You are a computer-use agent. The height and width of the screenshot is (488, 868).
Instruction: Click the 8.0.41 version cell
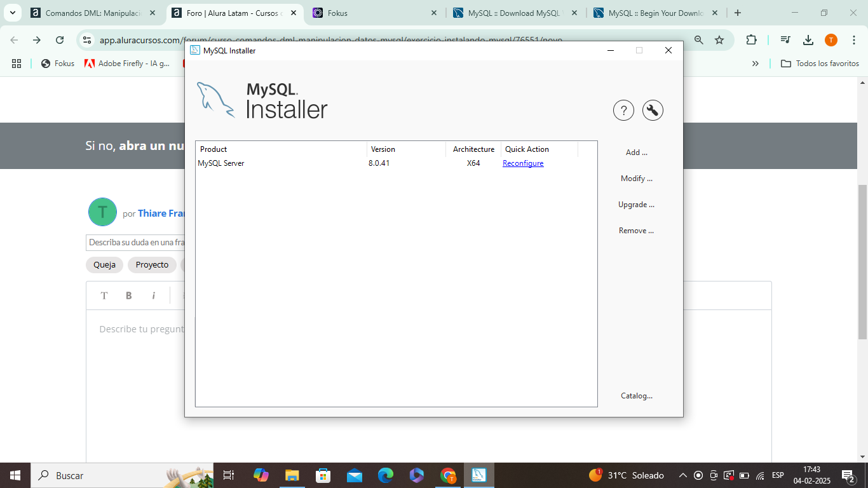click(x=379, y=163)
